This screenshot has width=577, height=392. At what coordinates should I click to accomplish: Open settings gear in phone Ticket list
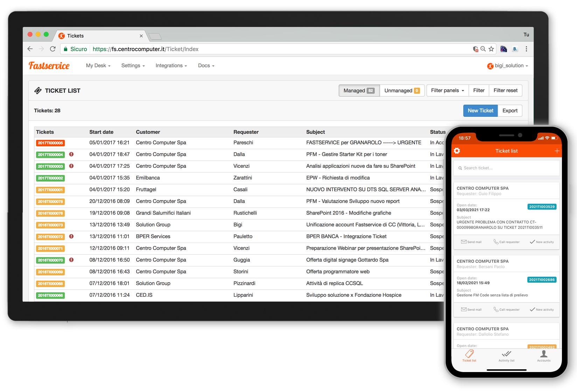point(457,151)
